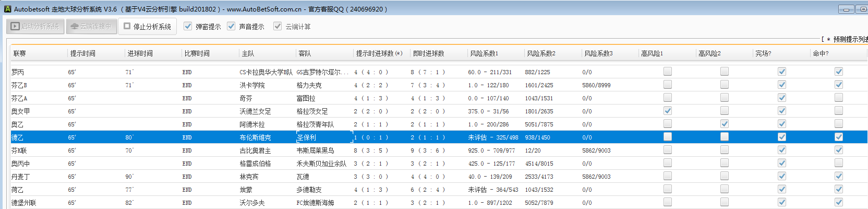Image resolution: width=868 pixels, height=209 pixels.
Task: Click the 启动分析系统 start button
Action: tap(35, 26)
